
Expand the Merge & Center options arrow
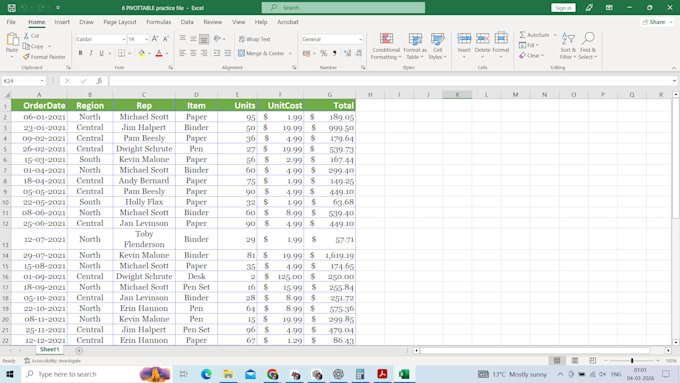[x=290, y=53]
